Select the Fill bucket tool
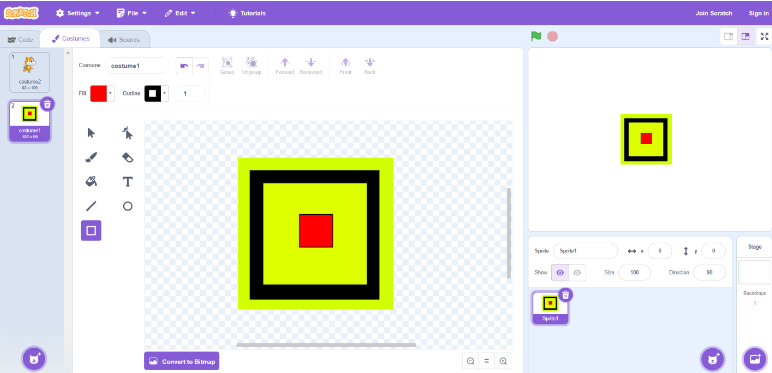This screenshot has width=772, height=373. (91, 182)
